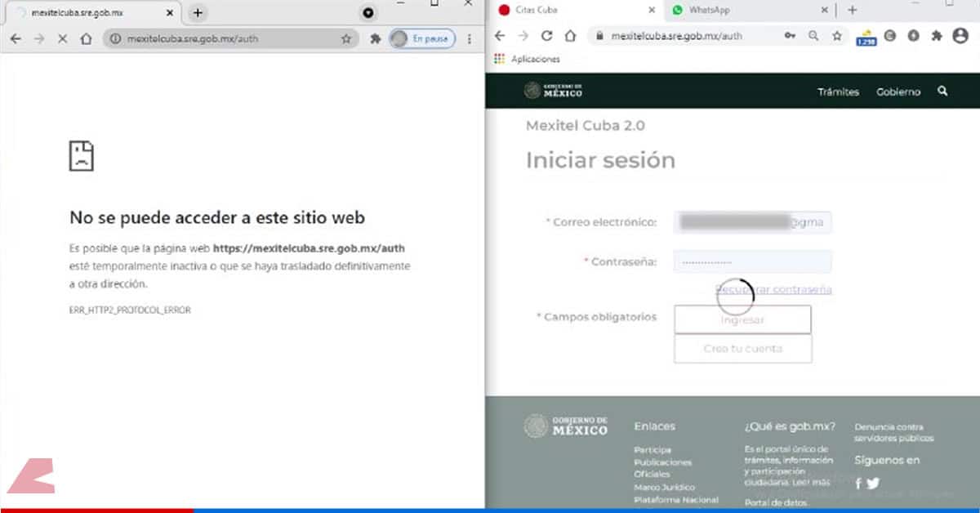Go back in the right browser window
This screenshot has height=513, width=980.
[x=501, y=36]
